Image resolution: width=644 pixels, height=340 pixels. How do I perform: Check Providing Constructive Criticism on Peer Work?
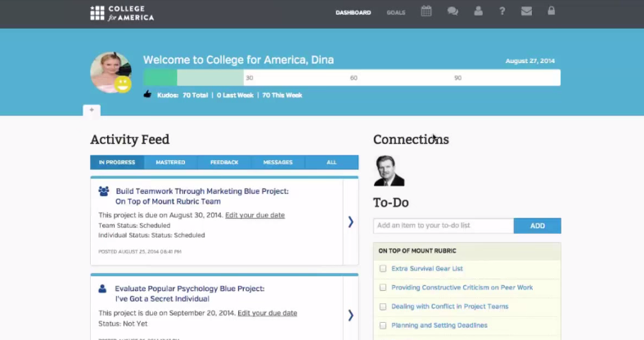[383, 288]
